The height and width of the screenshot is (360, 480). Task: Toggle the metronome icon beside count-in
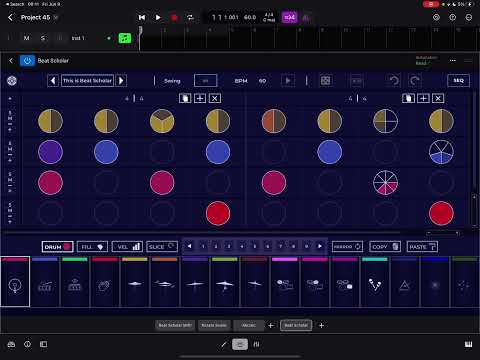pyautogui.click(x=306, y=18)
